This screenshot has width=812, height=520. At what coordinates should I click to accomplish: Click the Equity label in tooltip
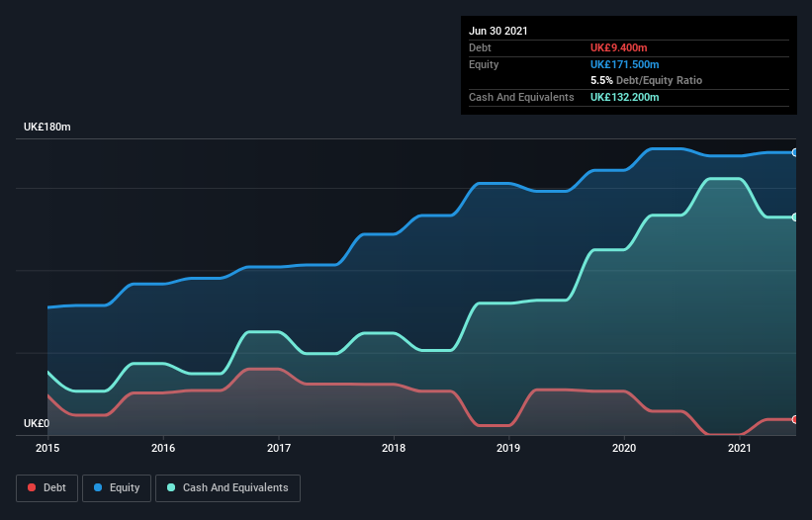pos(484,64)
